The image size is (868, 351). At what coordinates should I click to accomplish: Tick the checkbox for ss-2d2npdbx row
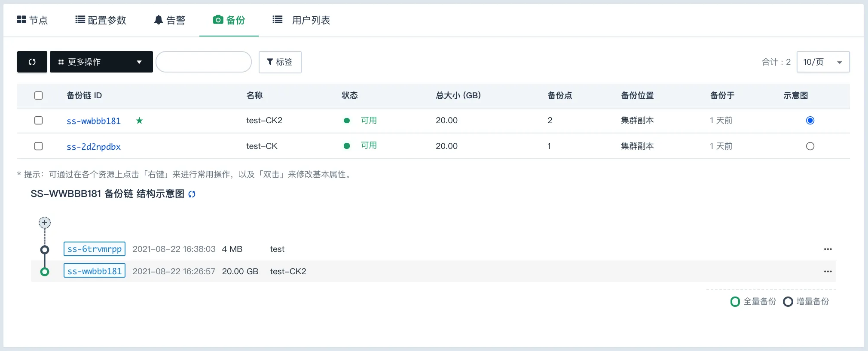click(x=39, y=146)
